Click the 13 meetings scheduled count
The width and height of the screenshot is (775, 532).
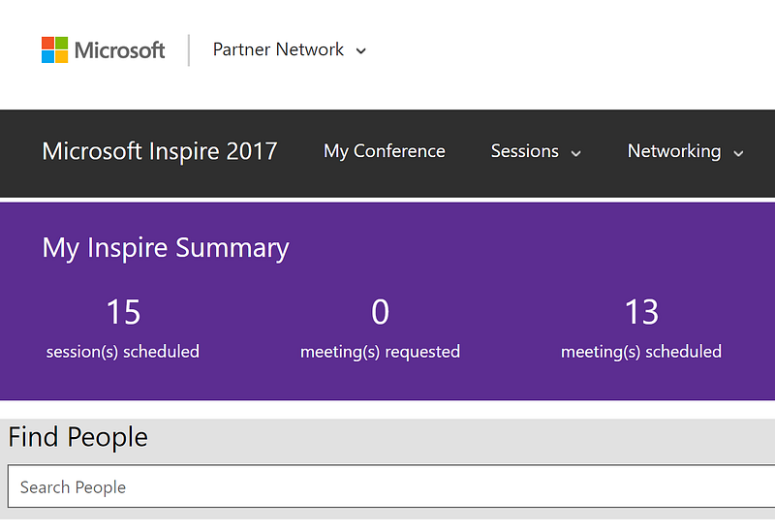tap(641, 312)
